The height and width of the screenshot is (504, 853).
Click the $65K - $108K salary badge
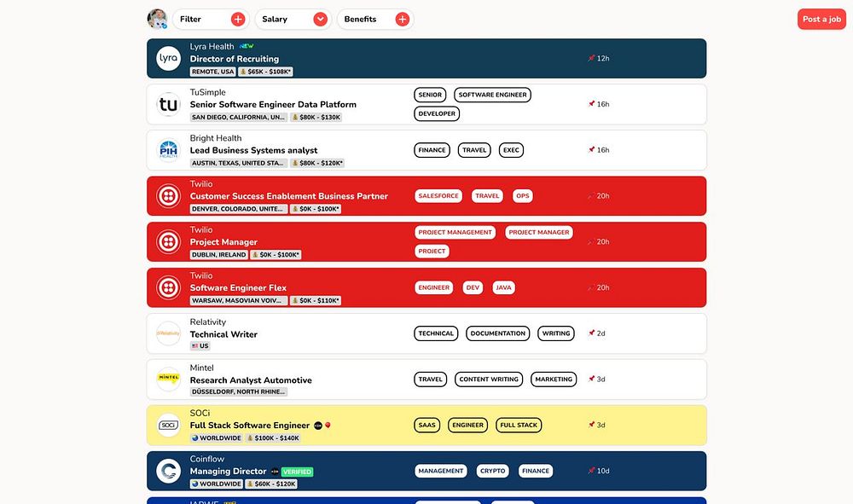265,72
